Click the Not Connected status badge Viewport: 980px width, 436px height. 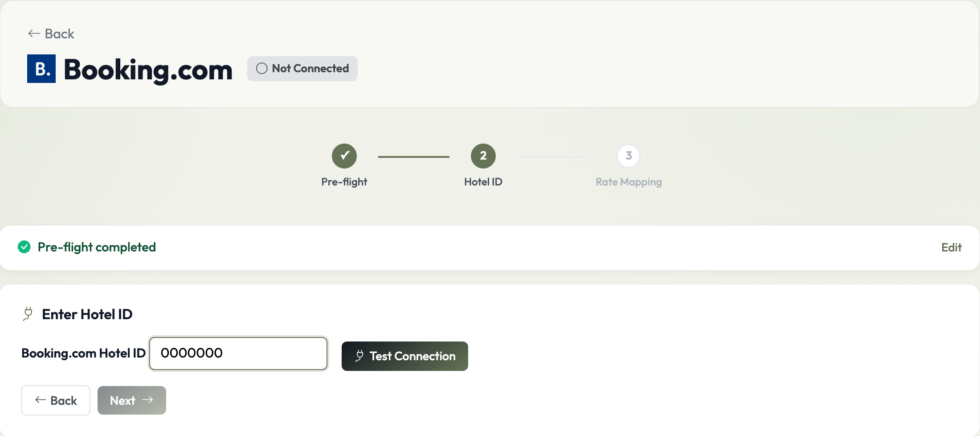[302, 69]
